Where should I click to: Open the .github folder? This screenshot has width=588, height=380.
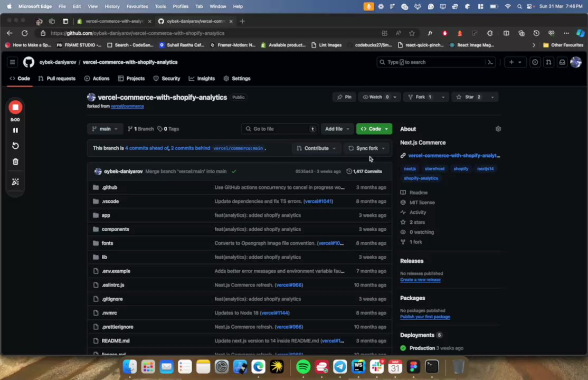click(109, 187)
